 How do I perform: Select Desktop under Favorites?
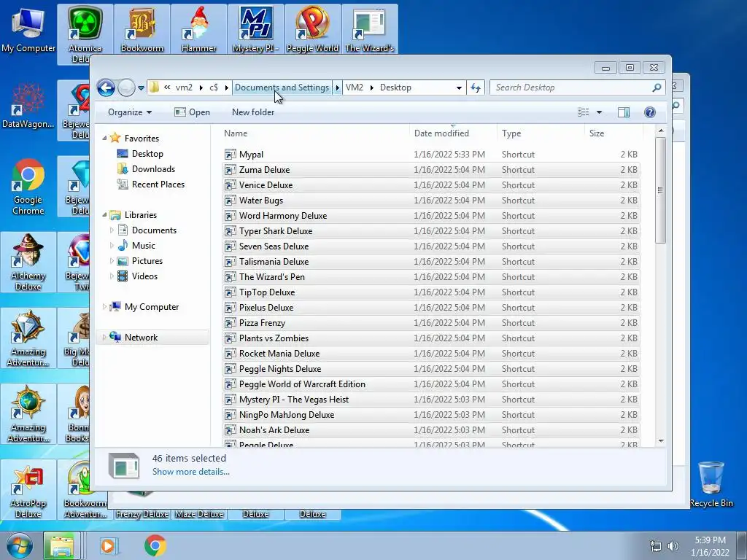pyautogui.click(x=147, y=154)
